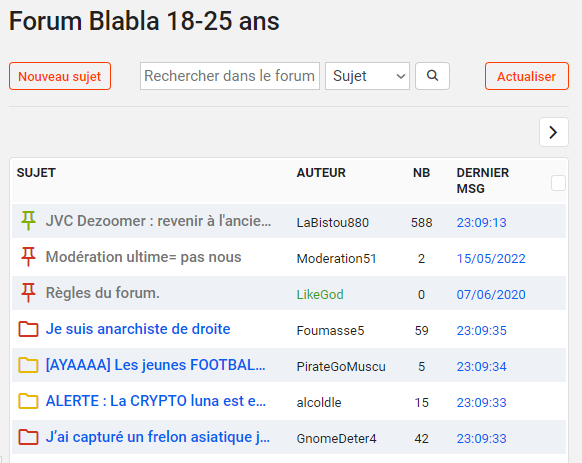Screen dimensions: 582x463
Task: Open last message dated 15/05/2022
Action: (x=491, y=258)
